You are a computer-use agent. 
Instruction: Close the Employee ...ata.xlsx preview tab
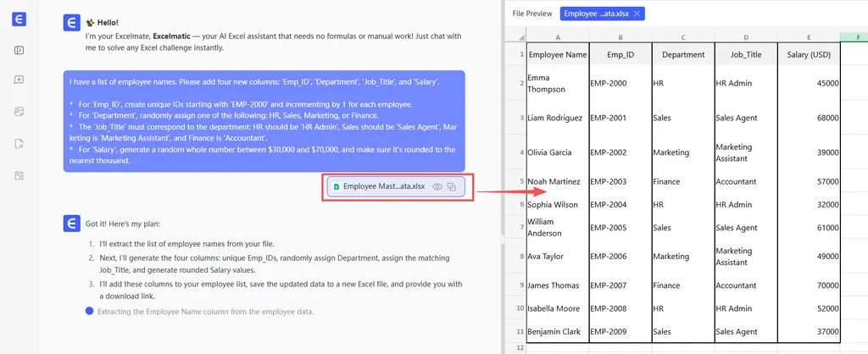coord(637,14)
